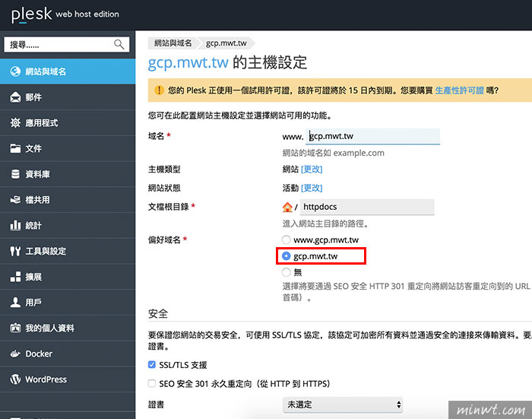Enable SEO 安全 301 永久重定向 checkbox
532x419 pixels.
point(152,383)
